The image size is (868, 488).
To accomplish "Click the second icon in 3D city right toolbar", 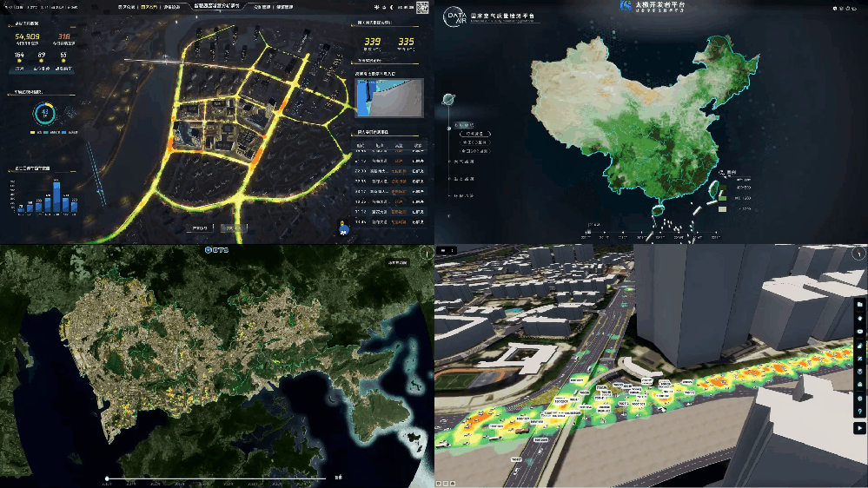I will coord(859,318).
